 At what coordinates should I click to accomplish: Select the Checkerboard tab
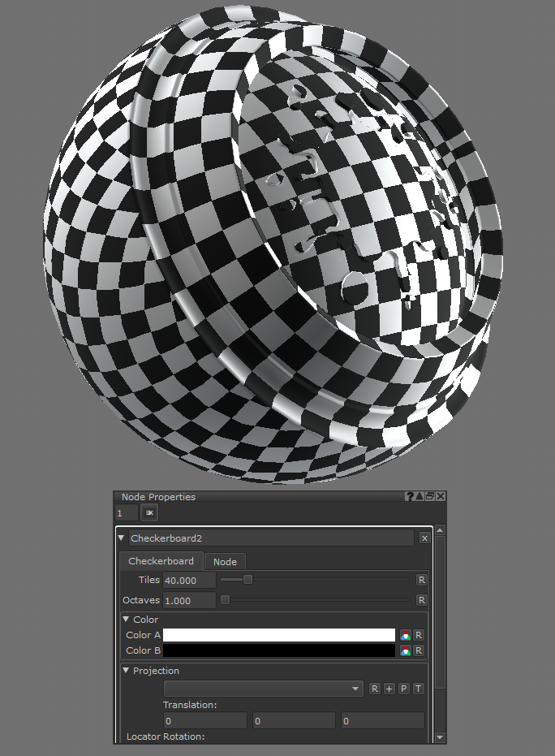(x=161, y=561)
